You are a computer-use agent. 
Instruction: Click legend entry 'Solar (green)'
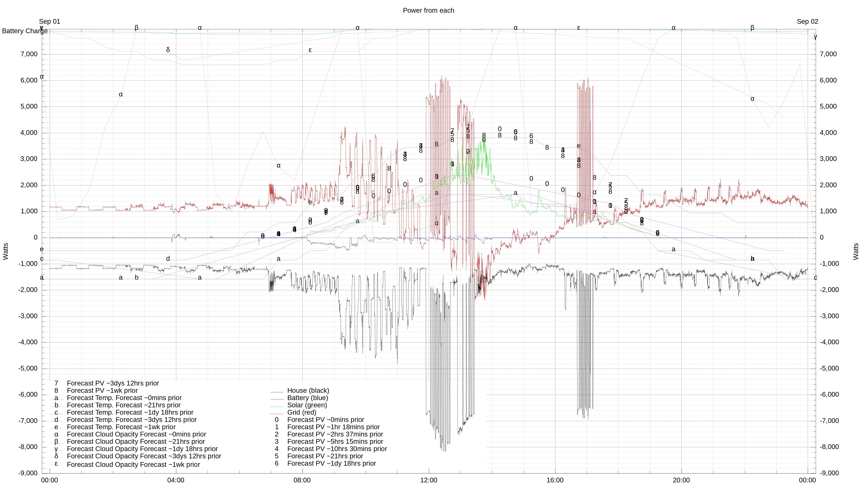click(307, 405)
